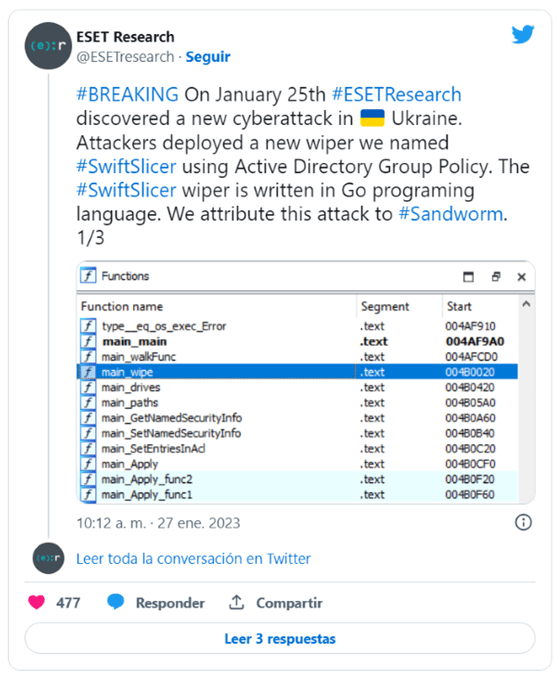The image size is (558, 676).
Task: Follow ESET Research via Seguir
Action: [208, 57]
